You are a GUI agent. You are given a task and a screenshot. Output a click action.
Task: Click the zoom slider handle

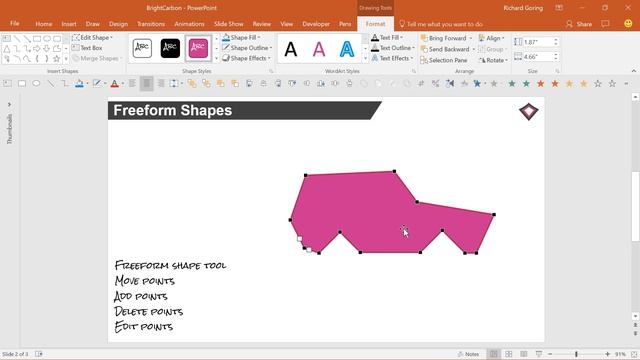[x=576, y=354]
